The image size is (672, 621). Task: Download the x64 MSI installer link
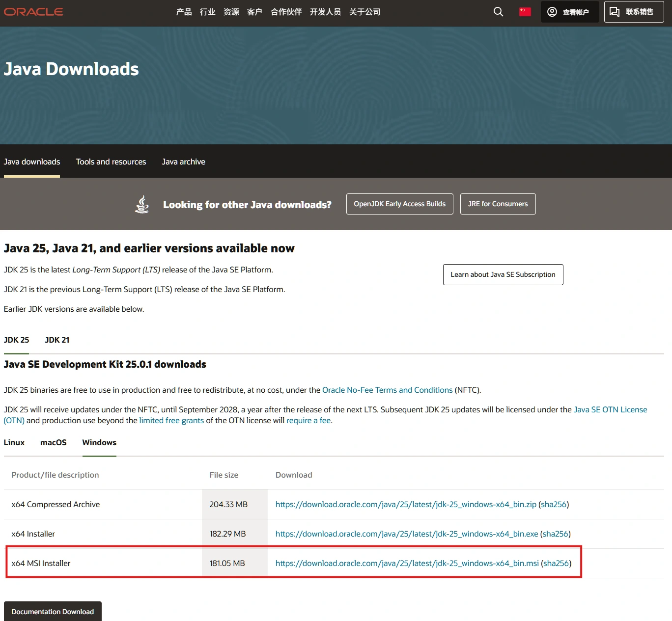coord(407,563)
